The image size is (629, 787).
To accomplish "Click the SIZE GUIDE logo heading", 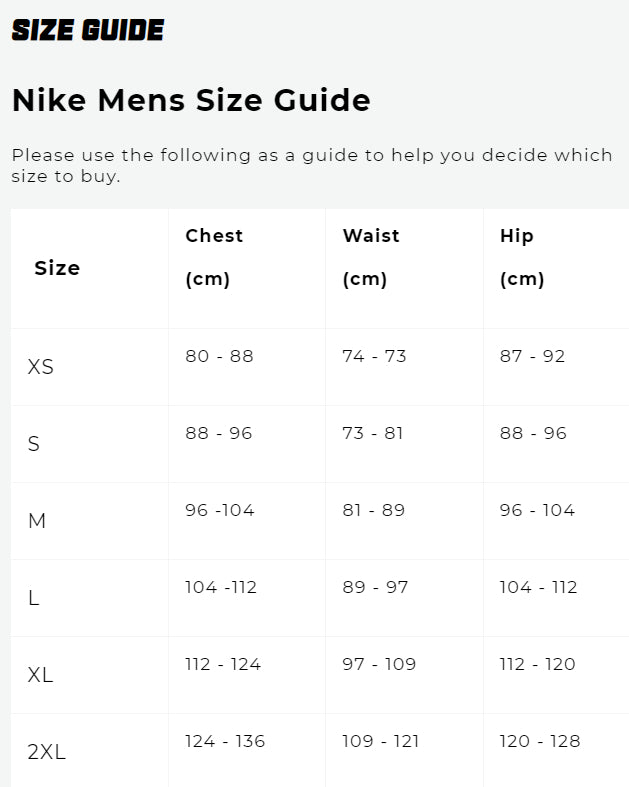I will tap(87, 30).
